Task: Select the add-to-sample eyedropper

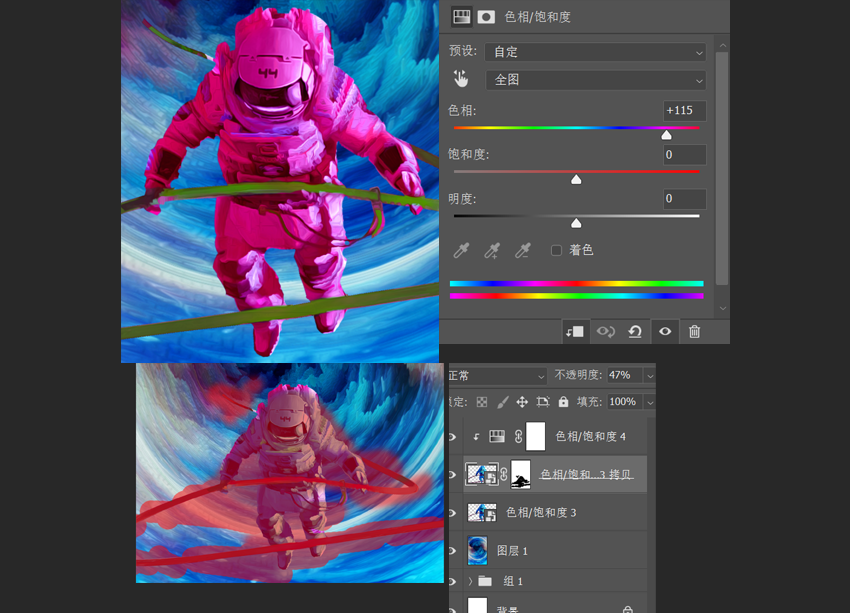Action: 492,250
